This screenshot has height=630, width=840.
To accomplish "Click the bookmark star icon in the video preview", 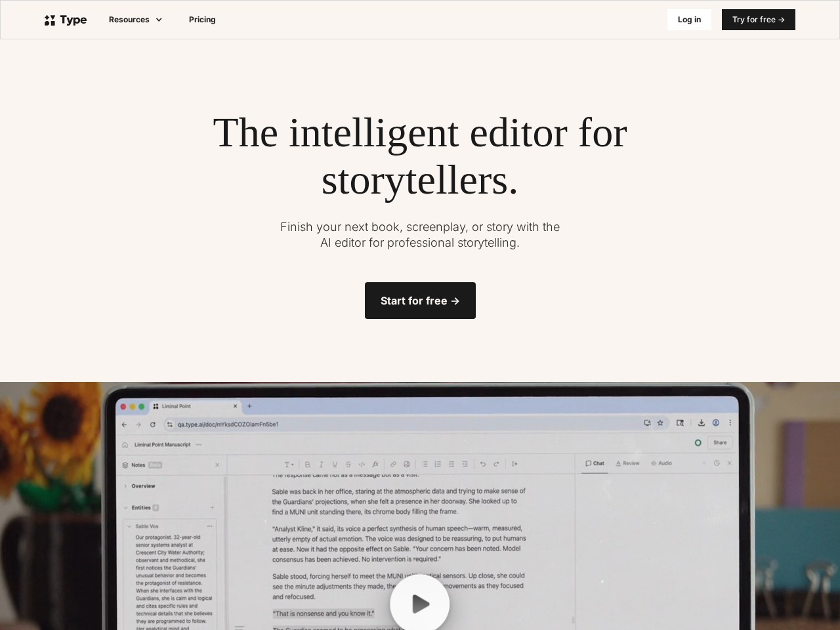I will (660, 423).
